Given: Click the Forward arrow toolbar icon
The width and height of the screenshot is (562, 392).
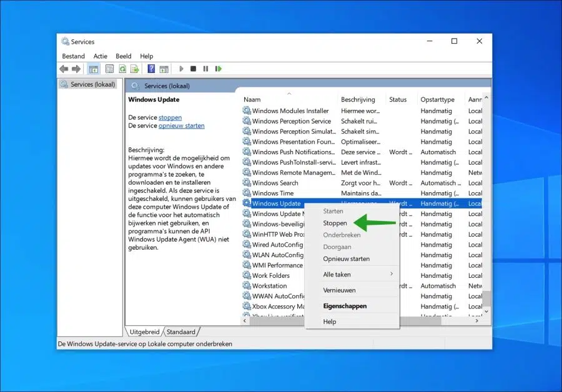Looking at the screenshot, I should click(x=76, y=69).
